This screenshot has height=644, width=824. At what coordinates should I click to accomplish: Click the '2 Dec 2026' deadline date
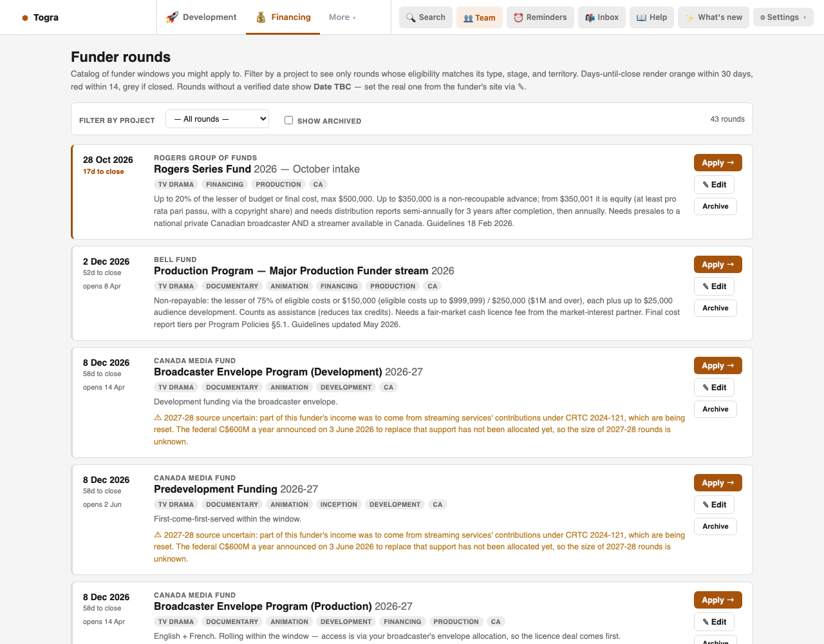pyautogui.click(x=106, y=261)
